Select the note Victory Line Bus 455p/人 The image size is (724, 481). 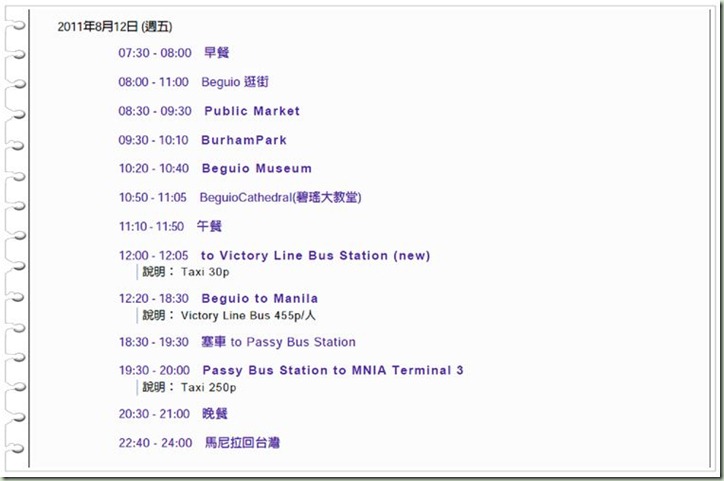point(248,315)
